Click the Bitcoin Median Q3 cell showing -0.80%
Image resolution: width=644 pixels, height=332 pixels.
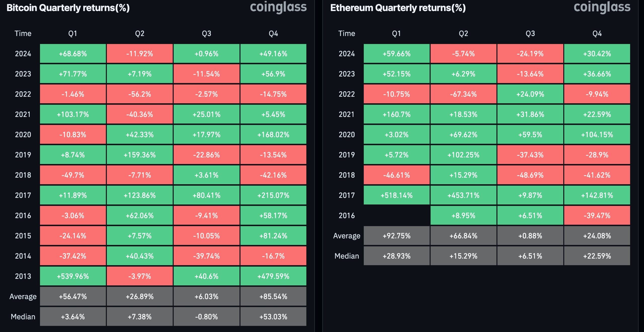point(206,317)
